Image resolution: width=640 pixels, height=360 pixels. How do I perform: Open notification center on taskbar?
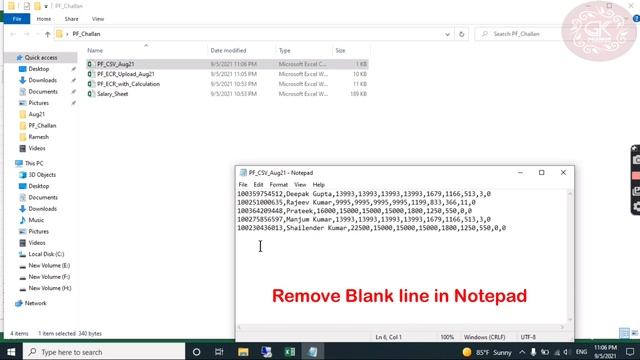click(x=630, y=352)
